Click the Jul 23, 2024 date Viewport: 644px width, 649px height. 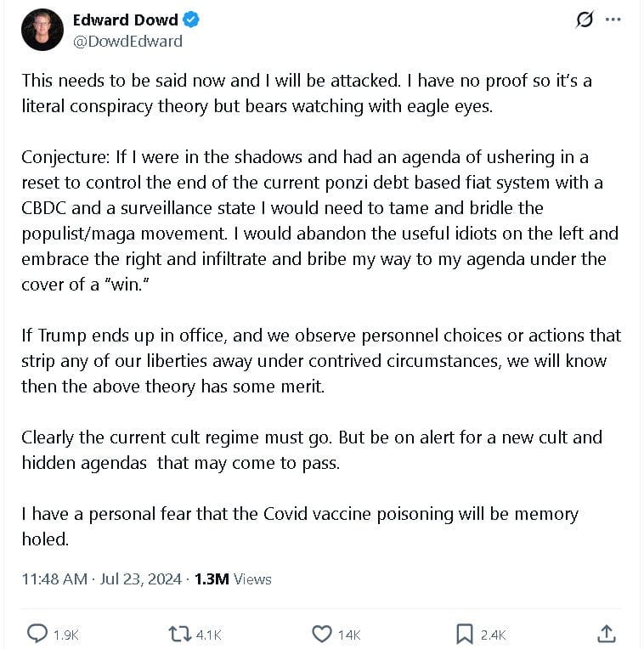[x=141, y=579]
